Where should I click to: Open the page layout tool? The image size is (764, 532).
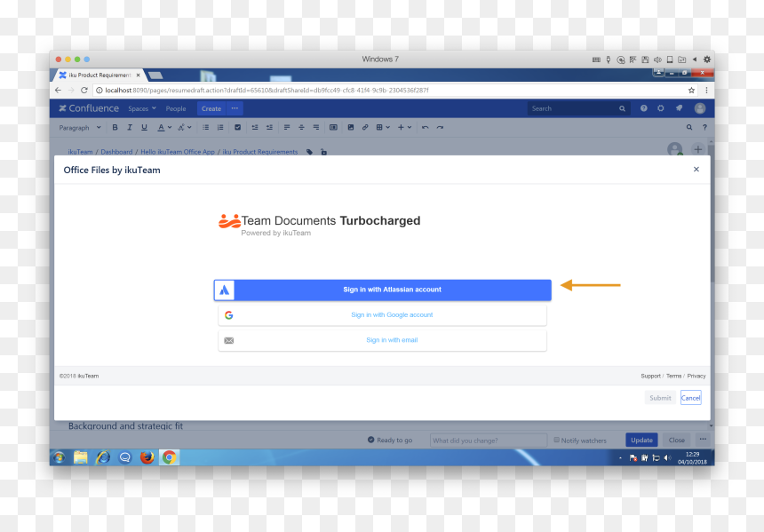(x=333, y=128)
